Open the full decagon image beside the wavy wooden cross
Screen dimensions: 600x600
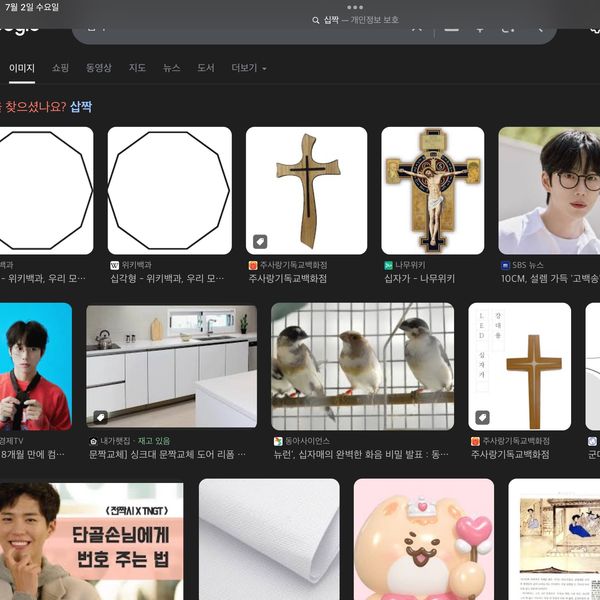click(x=170, y=191)
